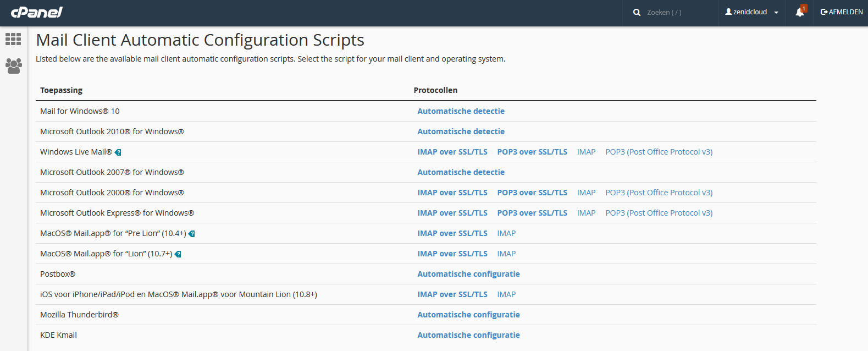The height and width of the screenshot is (351, 868).
Task: Select POP3 over SSL/TLS for Outlook 2000
Action: click(x=532, y=193)
